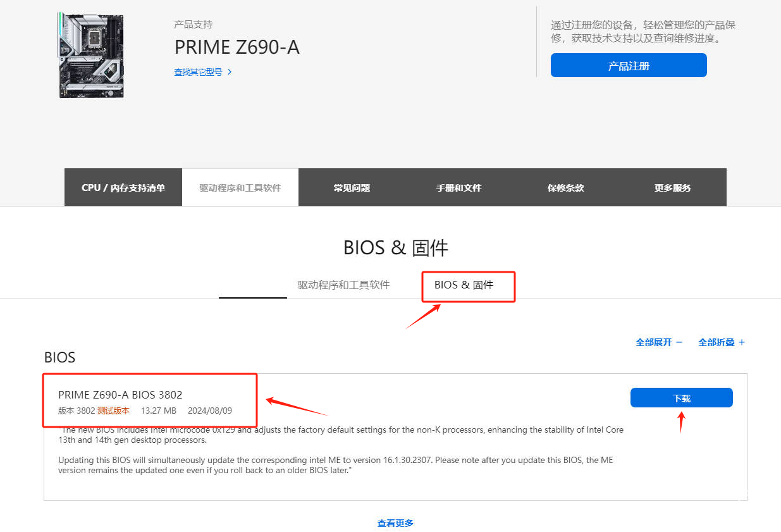781x532 pixels.
Task: Open the CPU / 内存支持清单 tab
Action: coord(123,188)
